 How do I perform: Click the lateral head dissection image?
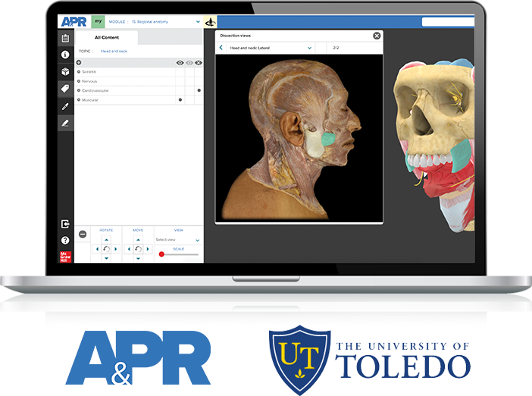[x=299, y=138]
